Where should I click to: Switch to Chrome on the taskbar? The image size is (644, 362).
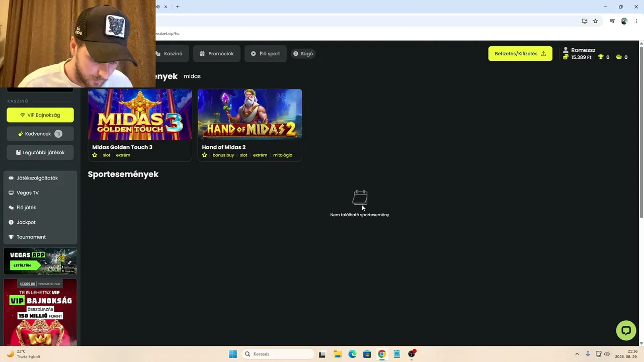pos(382,354)
